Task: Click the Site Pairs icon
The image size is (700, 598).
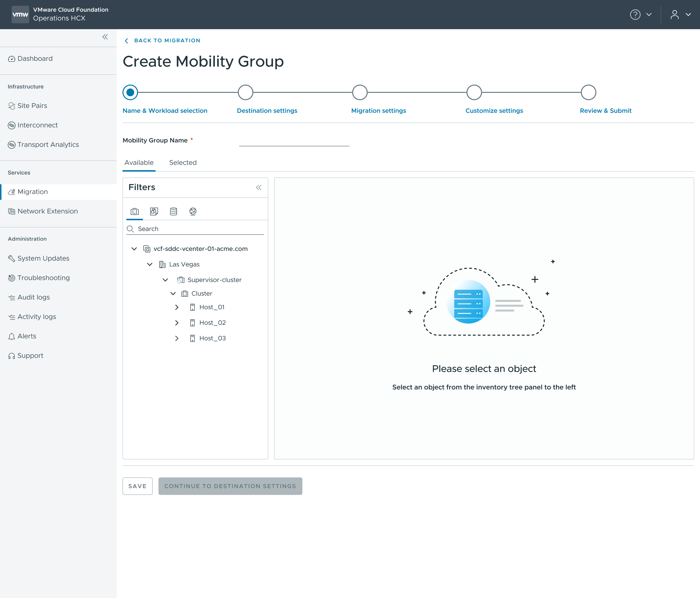Action: (x=11, y=106)
